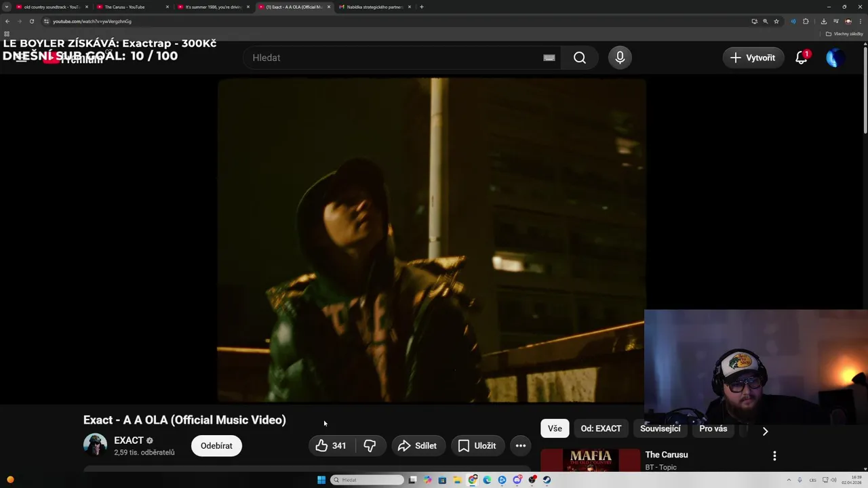Open the tab search dropdown arrow
Image resolution: width=868 pixels, height=488 pixels.
tap(7, 7)
